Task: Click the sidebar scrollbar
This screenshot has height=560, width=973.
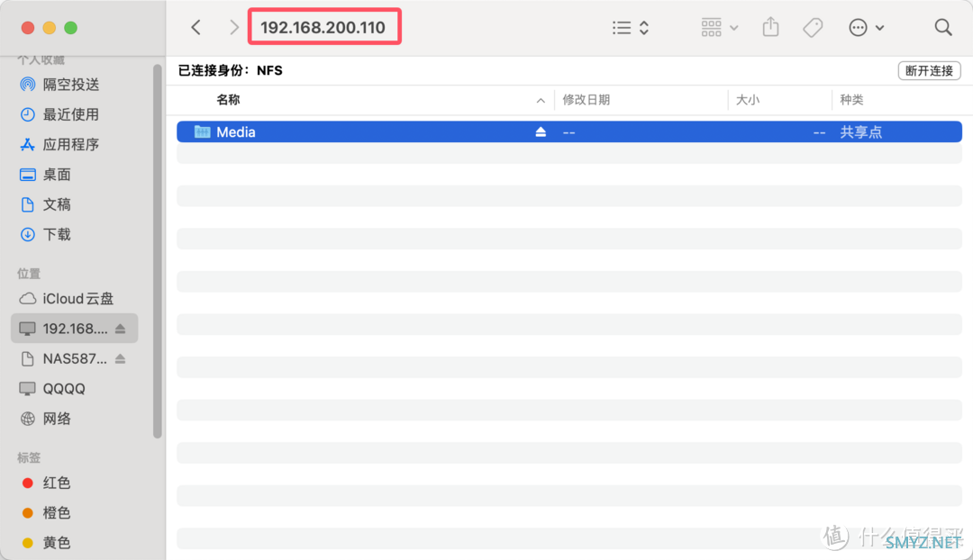Action: 157,251
